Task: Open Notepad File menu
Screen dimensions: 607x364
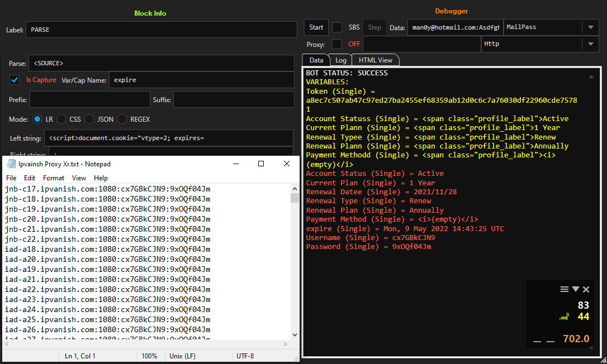Action: (x=11, y=178)
